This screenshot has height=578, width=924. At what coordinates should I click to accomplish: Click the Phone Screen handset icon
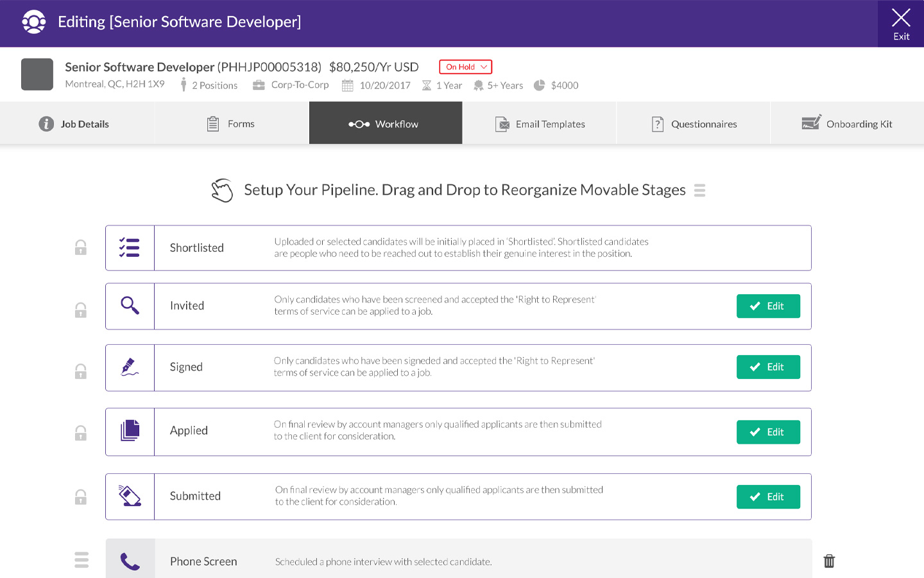(130, 562)
